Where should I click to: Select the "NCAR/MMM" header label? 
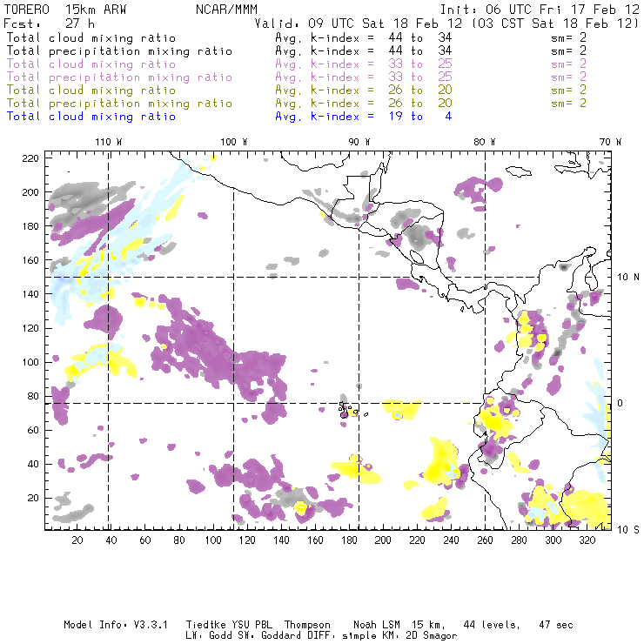227,10
